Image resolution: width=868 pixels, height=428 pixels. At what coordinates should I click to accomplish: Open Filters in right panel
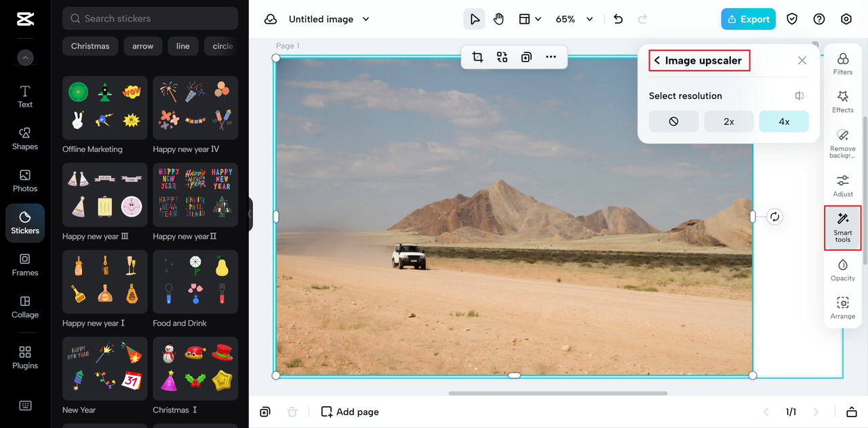pyautogui.click(x=843, y=64)
